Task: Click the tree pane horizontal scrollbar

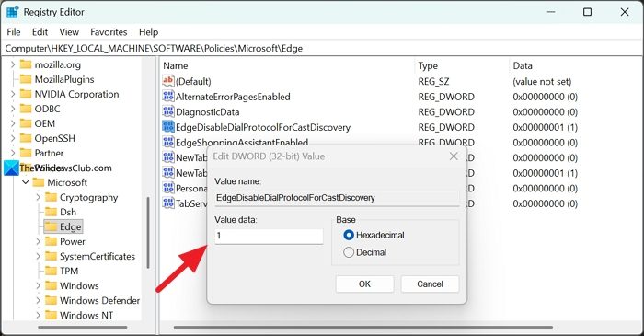Action: (x=83, y=328)
